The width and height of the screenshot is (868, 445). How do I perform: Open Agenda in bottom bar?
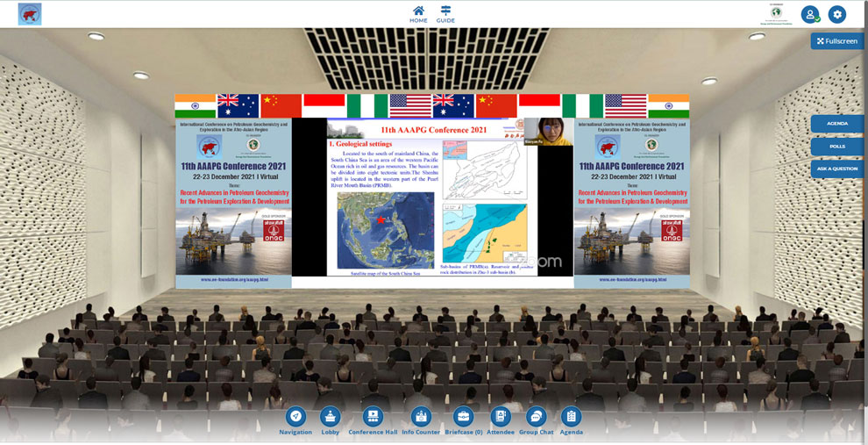pyautogui.click(x=571, y=421)
